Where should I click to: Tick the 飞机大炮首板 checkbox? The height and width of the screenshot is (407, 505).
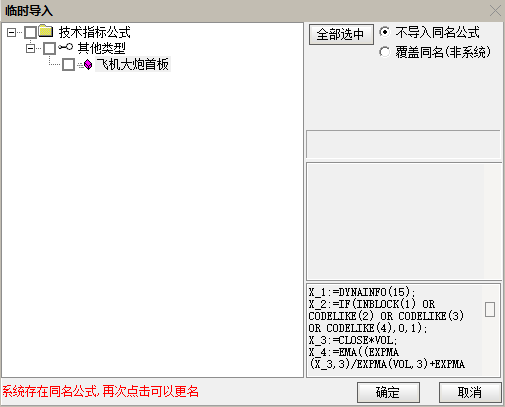point(68,64)
